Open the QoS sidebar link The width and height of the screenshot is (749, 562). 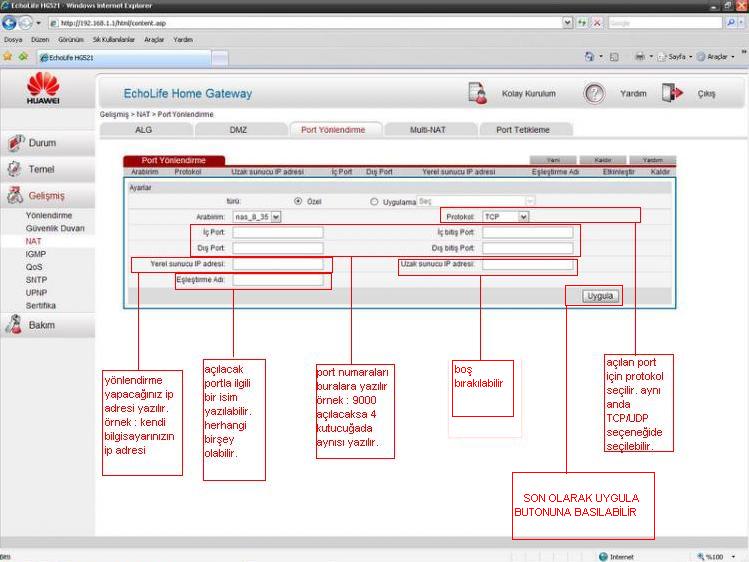[34, 267]
